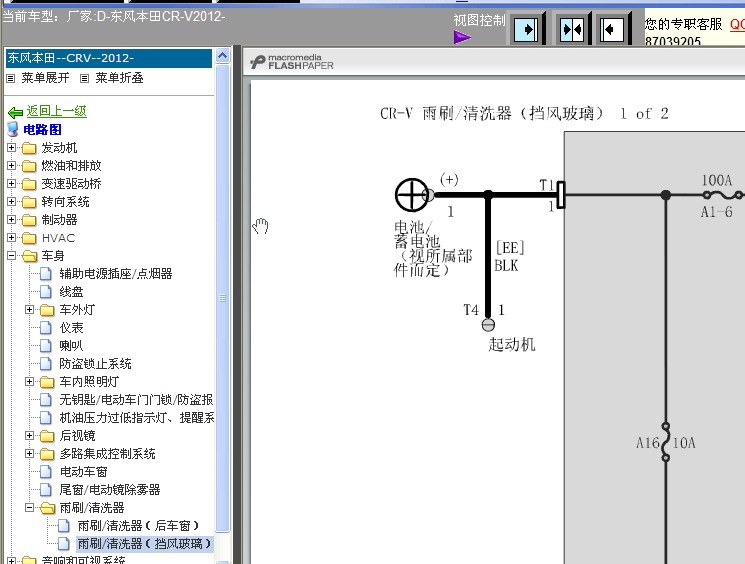This screenshot has height=564, width=745.
Task: Click scroll-up arrow of tree panel
Action: pos(222,56)
